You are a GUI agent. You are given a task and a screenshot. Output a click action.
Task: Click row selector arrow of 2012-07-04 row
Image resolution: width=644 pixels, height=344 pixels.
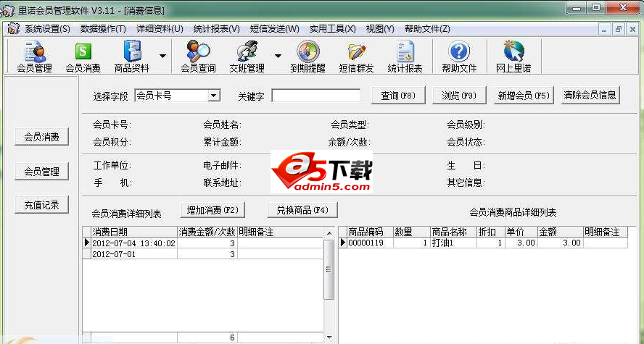86,243
